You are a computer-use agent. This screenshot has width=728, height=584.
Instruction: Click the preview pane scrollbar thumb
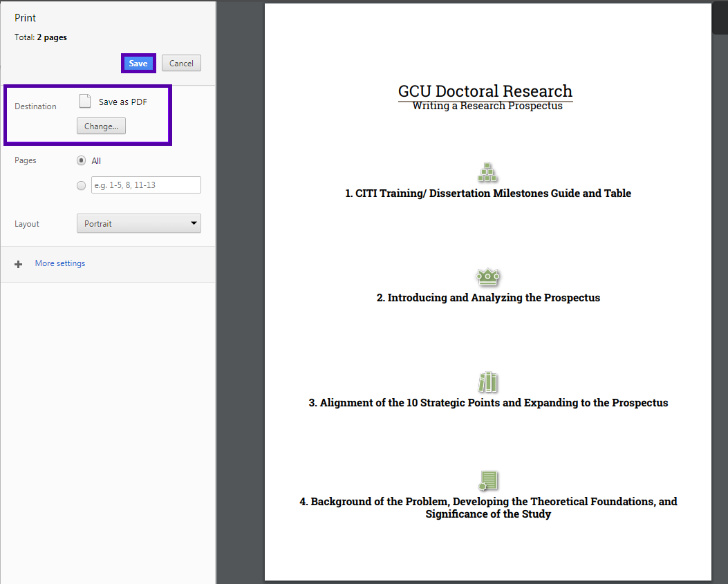click(x=720, y=18)
